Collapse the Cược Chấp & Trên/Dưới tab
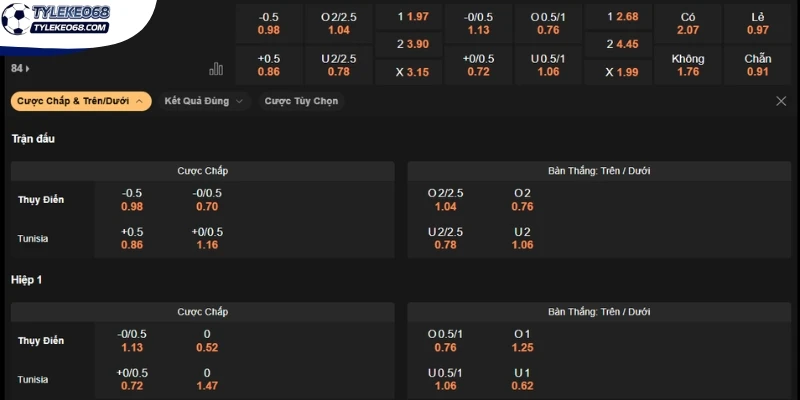 [x=81, y=101]
